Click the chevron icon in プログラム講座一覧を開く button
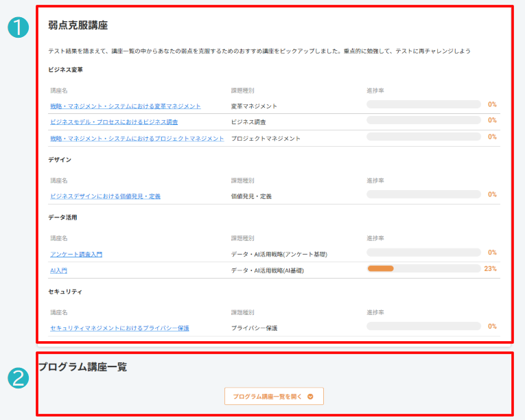Image resolution: width=525 pixels, height=420 pixels. (310, 397)
